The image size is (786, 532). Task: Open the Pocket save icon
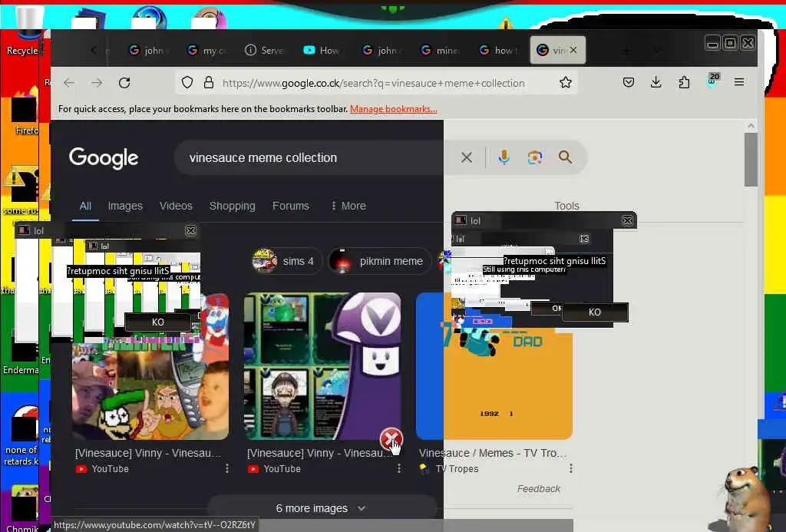(628, 82)
